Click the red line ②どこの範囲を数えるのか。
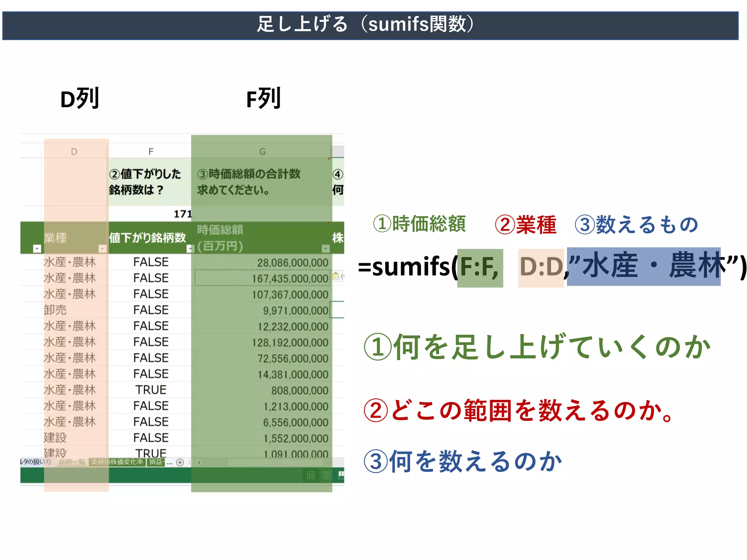This screenshot has width=747, height=560. (x=519, y=410)
